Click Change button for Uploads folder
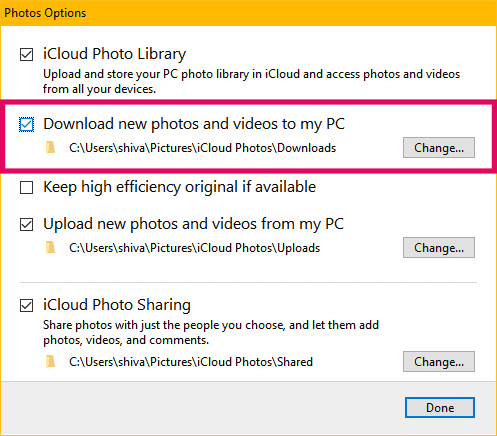This screenshot has width=497, height=436. point(439,247)
